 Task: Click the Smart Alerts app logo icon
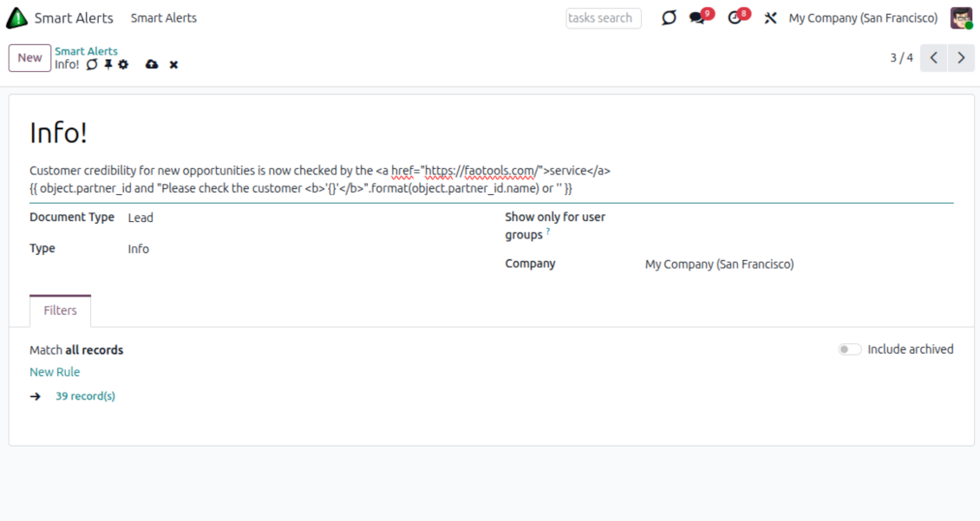coord(16,17)
